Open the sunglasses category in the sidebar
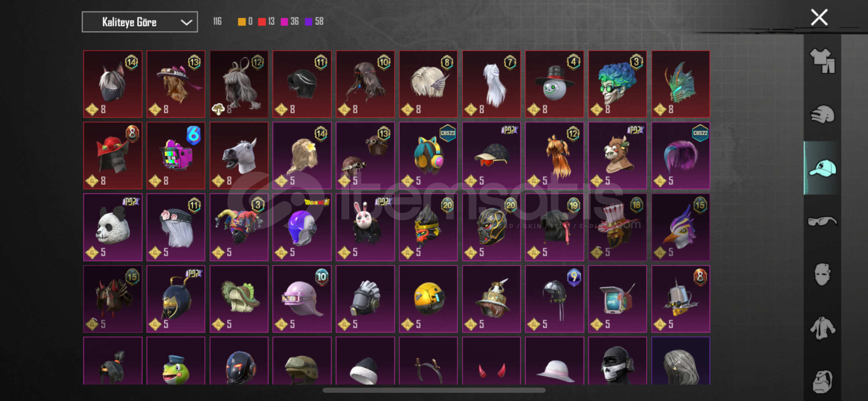Viewport: 868px width, 401px height. (822, 221)
